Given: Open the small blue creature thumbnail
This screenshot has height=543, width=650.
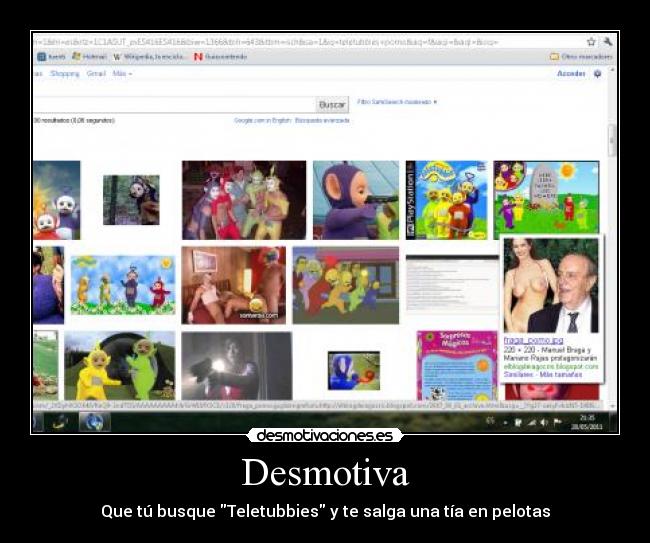Looking at the screenshot, I should [354, 371].
